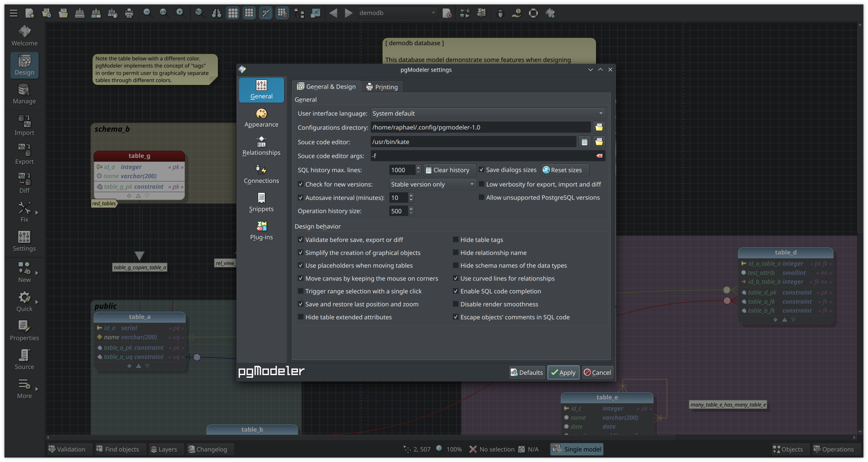Image resolution: width=868 pixels, height=462 pixels.
Task: Click the print model icon
Action: (x=129, y=13)
